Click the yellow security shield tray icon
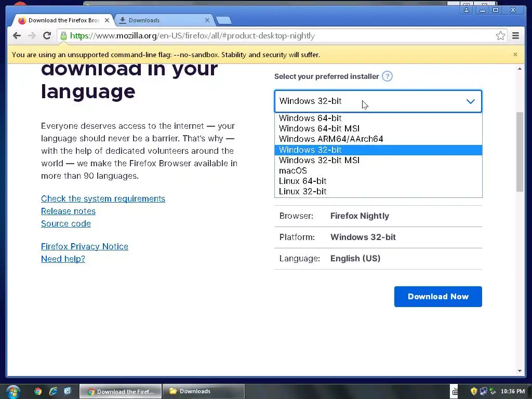 (474, 391)
